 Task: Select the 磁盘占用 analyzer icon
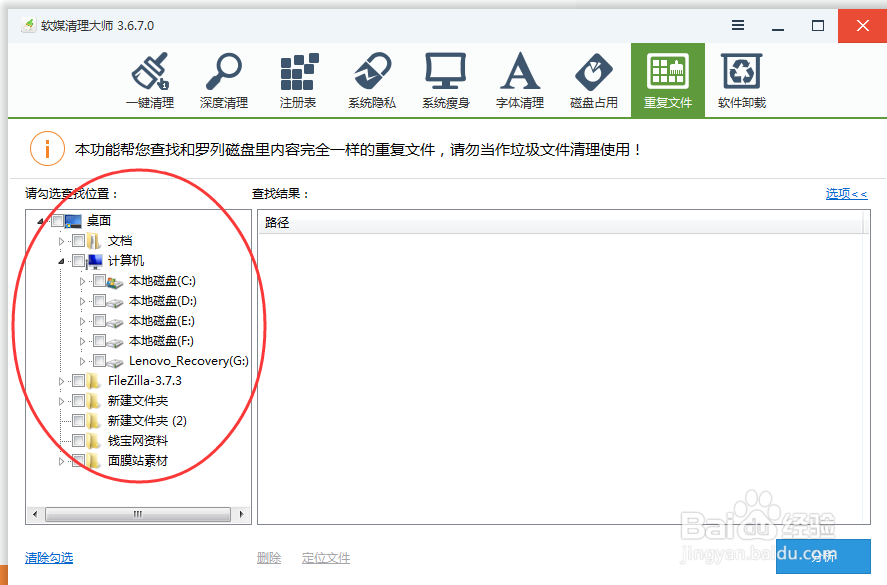pos(593,78)
